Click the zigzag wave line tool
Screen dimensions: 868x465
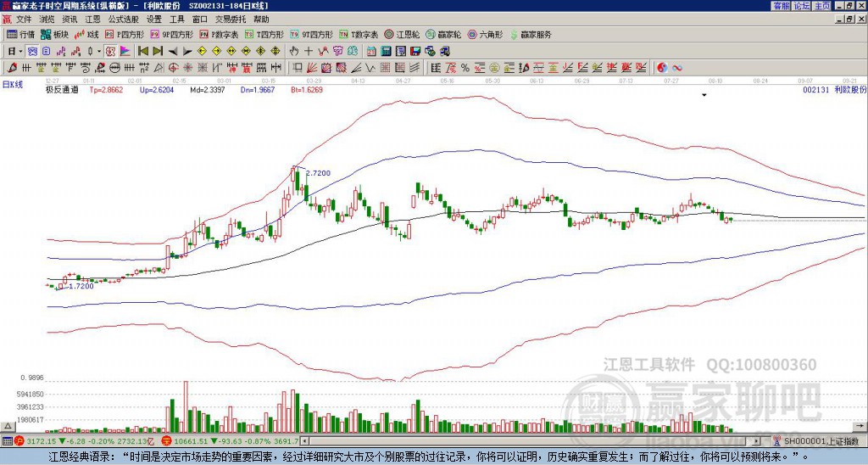370,68
